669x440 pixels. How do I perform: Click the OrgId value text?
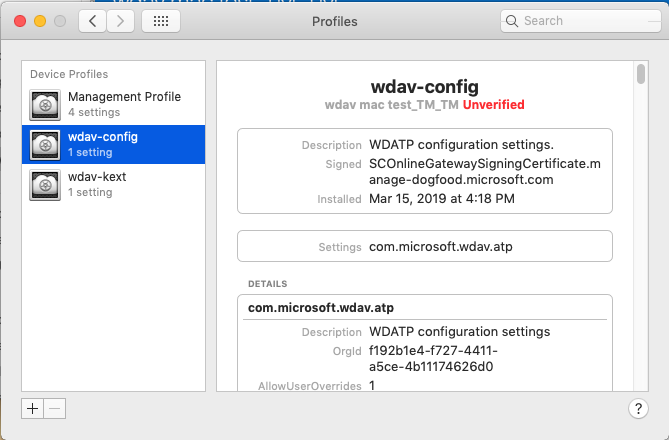tap(433, 358)
